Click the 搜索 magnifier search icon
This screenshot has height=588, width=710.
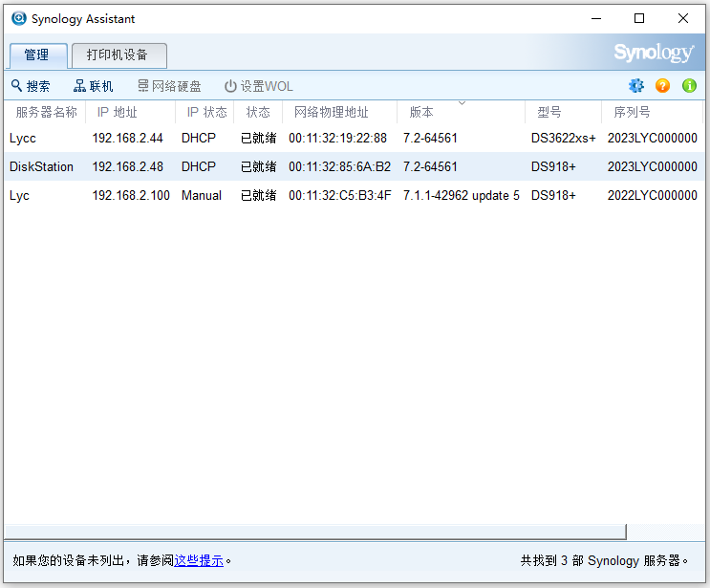17,86
